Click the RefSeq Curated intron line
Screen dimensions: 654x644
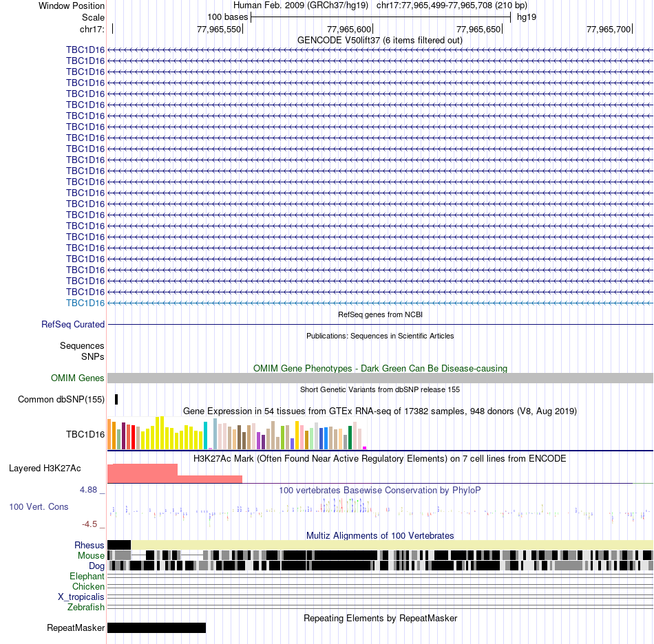(380, 324)
